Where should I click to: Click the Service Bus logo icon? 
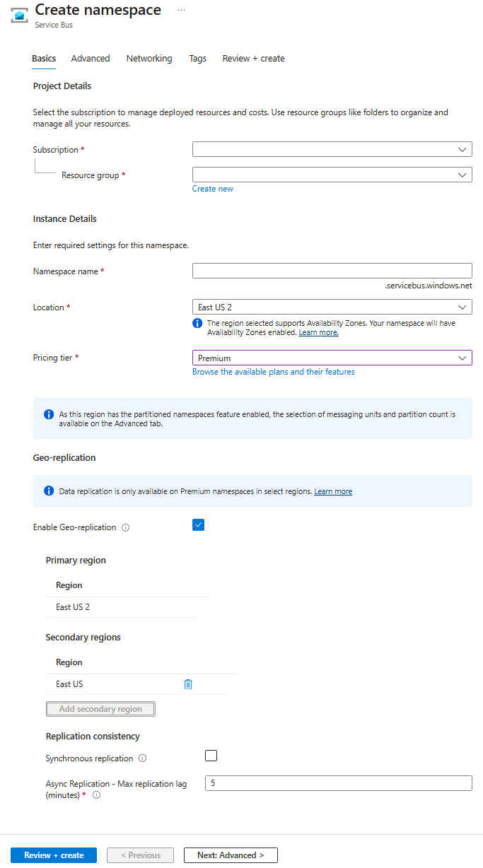[18, 15]
